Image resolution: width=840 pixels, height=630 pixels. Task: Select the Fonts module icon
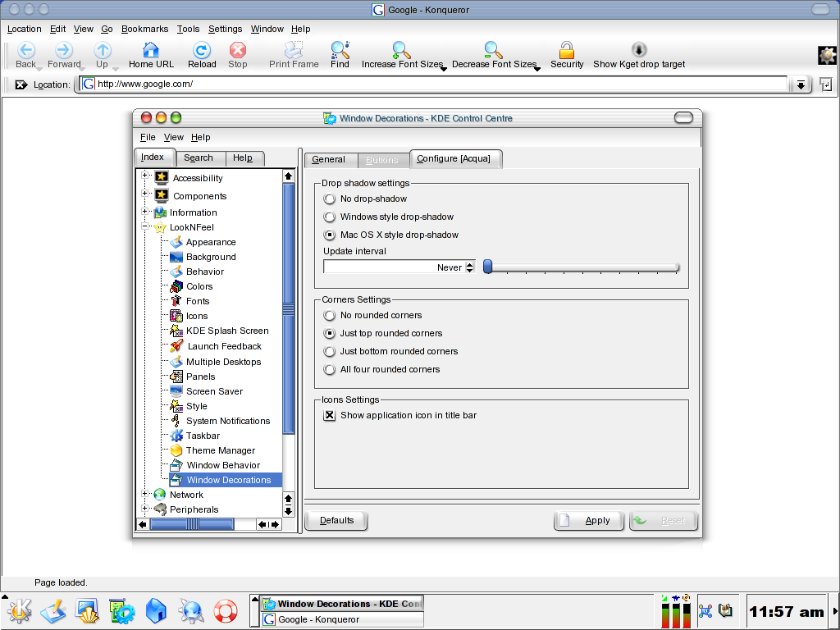click(176, 301)
